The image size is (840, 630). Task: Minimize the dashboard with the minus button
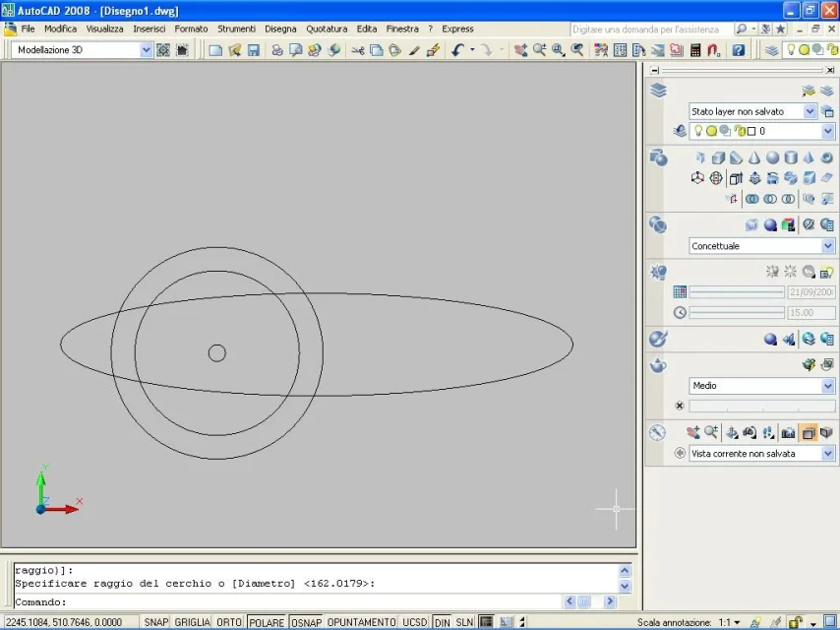pos(655,70)
